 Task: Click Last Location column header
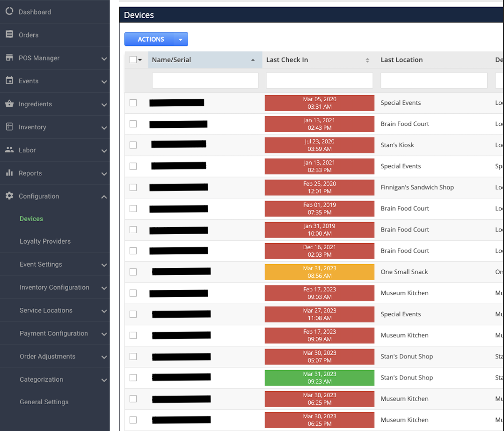tap(402, 60)
